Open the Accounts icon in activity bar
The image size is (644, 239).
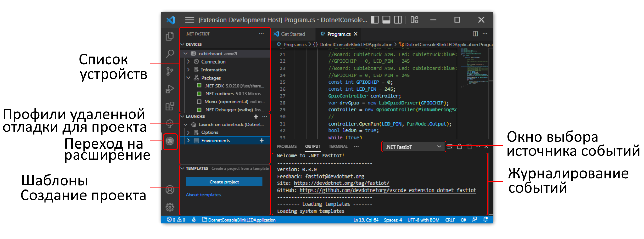pos(170,190)
